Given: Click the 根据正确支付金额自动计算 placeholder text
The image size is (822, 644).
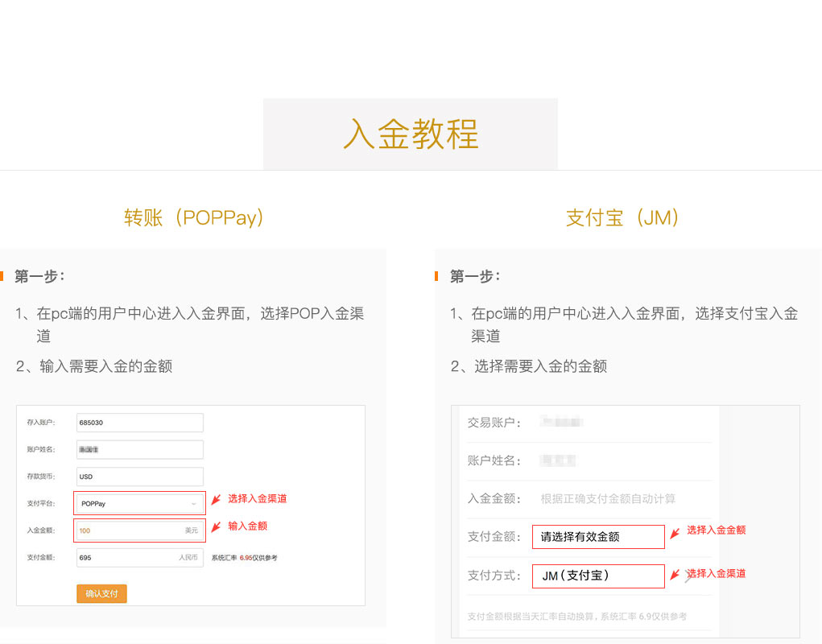Looking at the screenshot, I should coord(608,499).
